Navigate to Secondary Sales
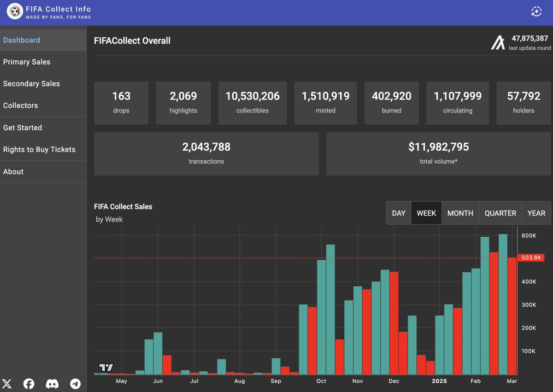Viewport: 553px width, 392px height. [x=31, y=83]
